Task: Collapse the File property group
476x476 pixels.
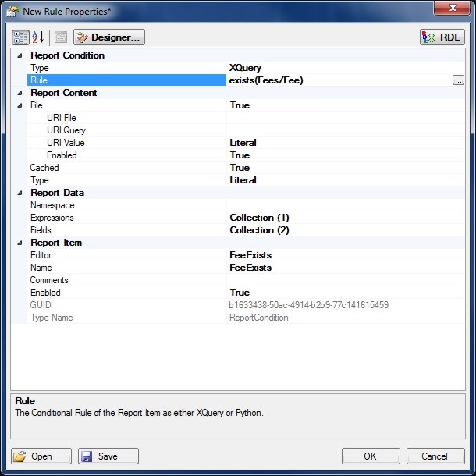Action: click(19, 105)
